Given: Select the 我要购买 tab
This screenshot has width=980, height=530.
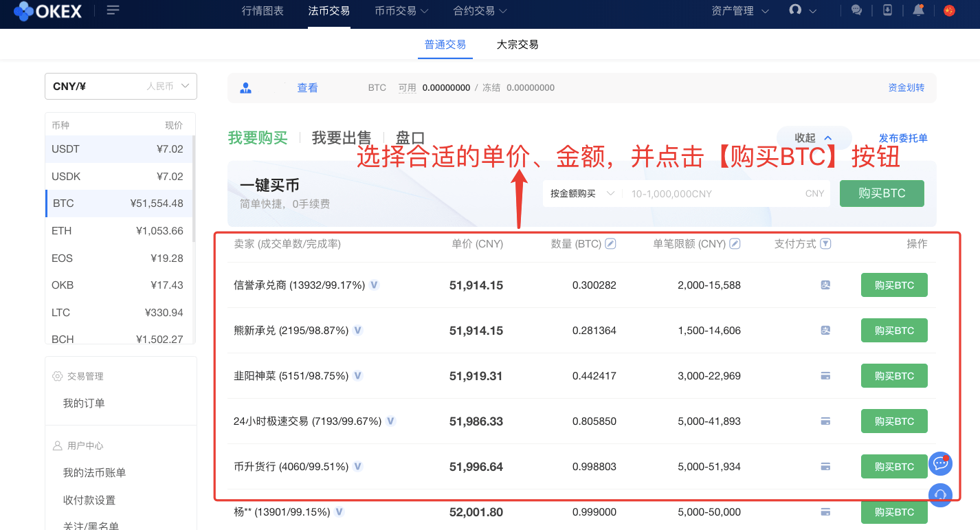Looking at the screenshot, I should (x=258, y=137).
